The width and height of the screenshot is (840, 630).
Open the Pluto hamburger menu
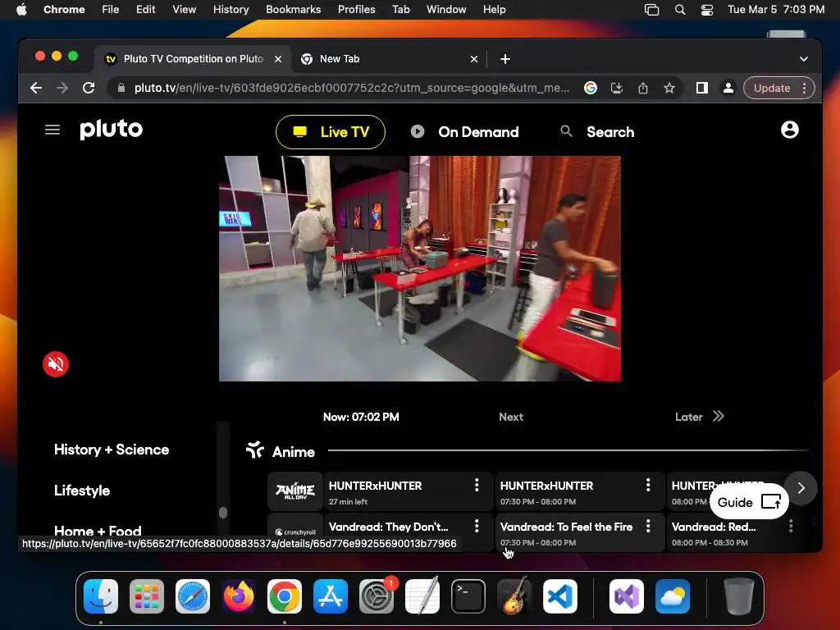pyautogui.click(x=52, y=130)
